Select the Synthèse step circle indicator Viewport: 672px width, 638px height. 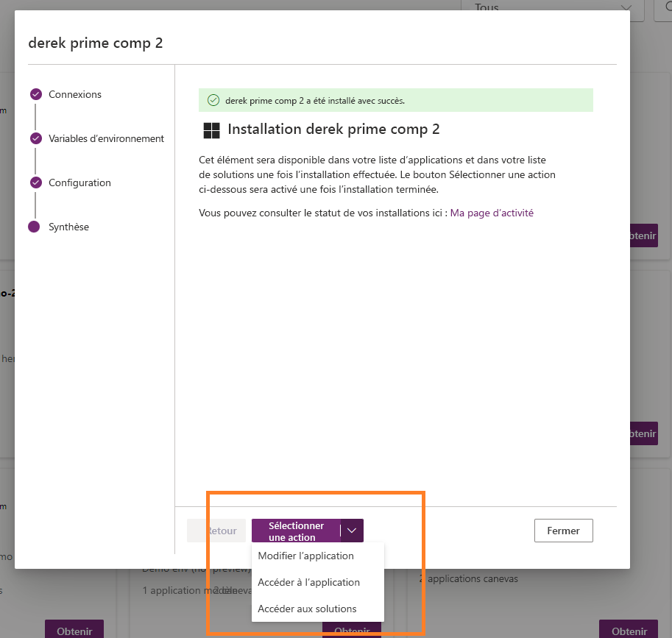[x=35, y=227]
